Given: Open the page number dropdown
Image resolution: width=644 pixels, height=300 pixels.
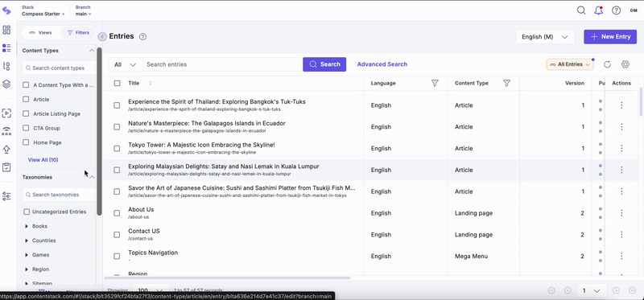Looking at the screenshot, I should [x=591, y=290].
